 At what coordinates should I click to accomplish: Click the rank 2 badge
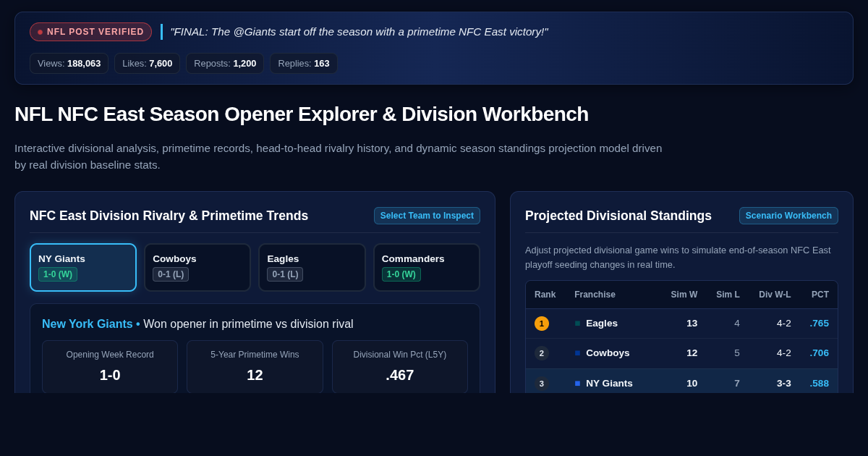point(542,353)
